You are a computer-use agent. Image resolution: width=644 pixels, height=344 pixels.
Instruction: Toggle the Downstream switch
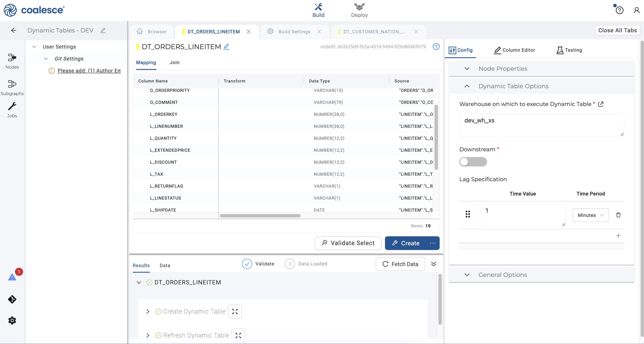point(473,162)
